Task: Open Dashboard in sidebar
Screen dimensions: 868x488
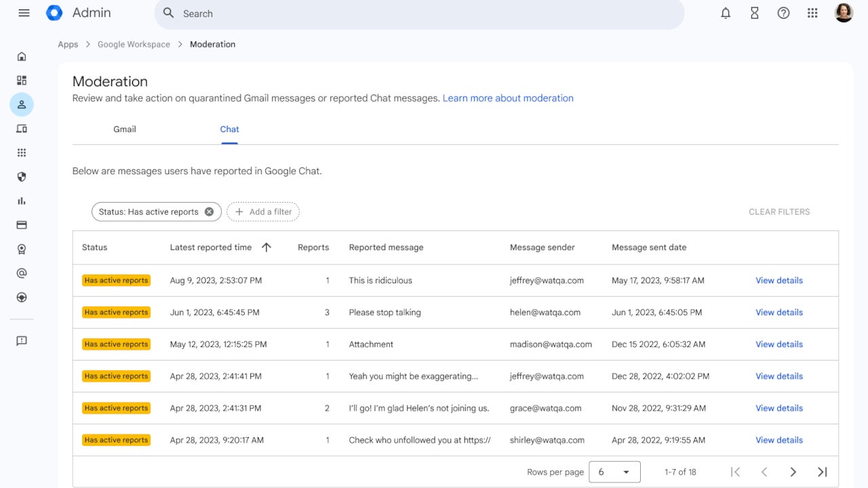Action: (22, 80)
